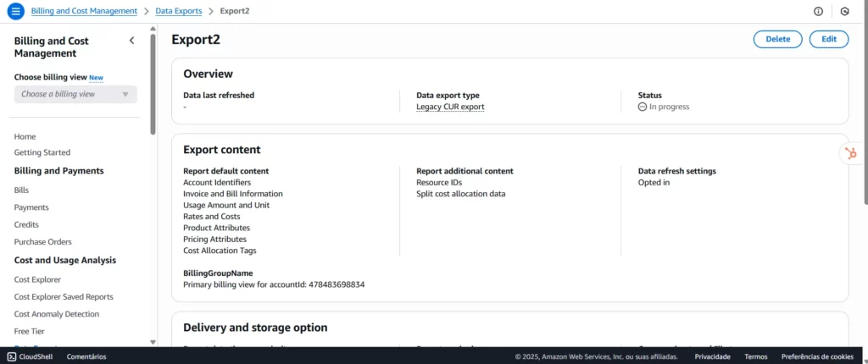Click the hexagon settings icon at top right
This screenshot has width=868, height=364.
(x=844, y=11)
